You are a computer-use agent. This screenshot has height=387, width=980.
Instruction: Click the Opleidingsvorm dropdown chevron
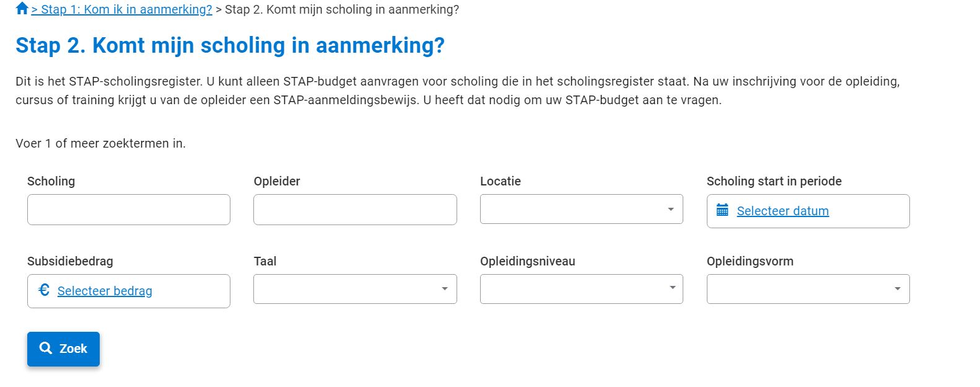coord(898,288)
